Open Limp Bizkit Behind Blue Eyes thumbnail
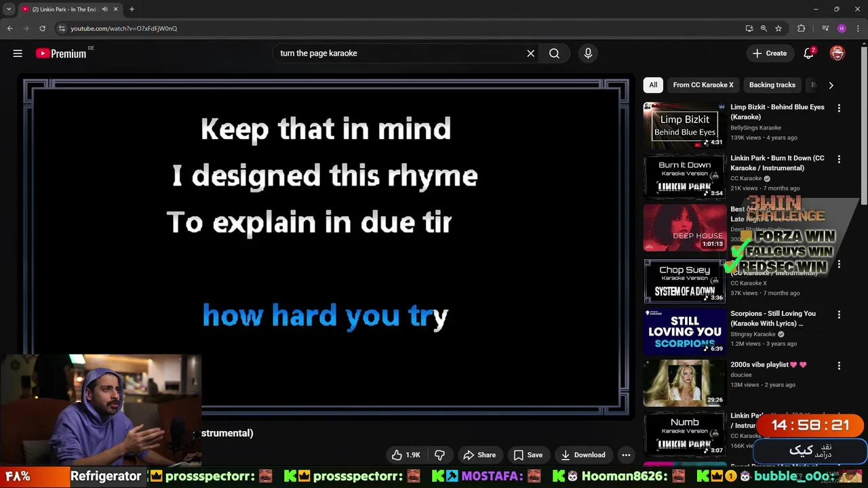 [684, 125]
